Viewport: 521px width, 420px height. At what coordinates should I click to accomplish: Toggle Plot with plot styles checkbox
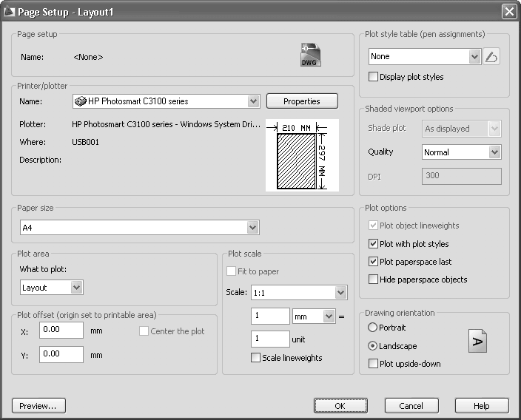(374, 244)
